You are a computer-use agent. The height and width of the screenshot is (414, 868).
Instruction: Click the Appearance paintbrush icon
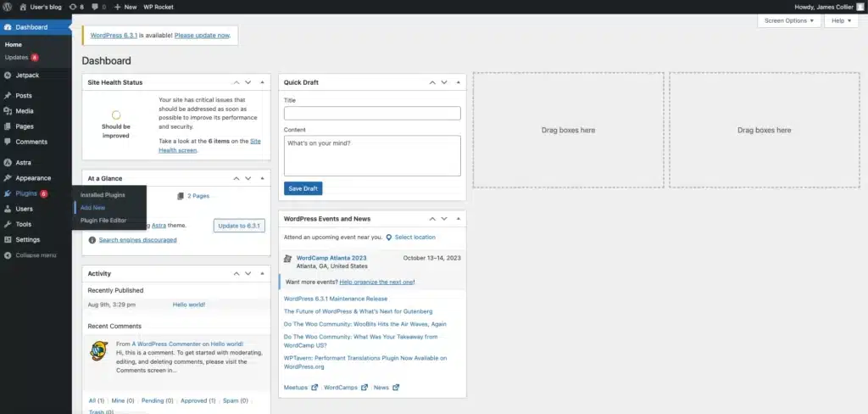[7, 178]
